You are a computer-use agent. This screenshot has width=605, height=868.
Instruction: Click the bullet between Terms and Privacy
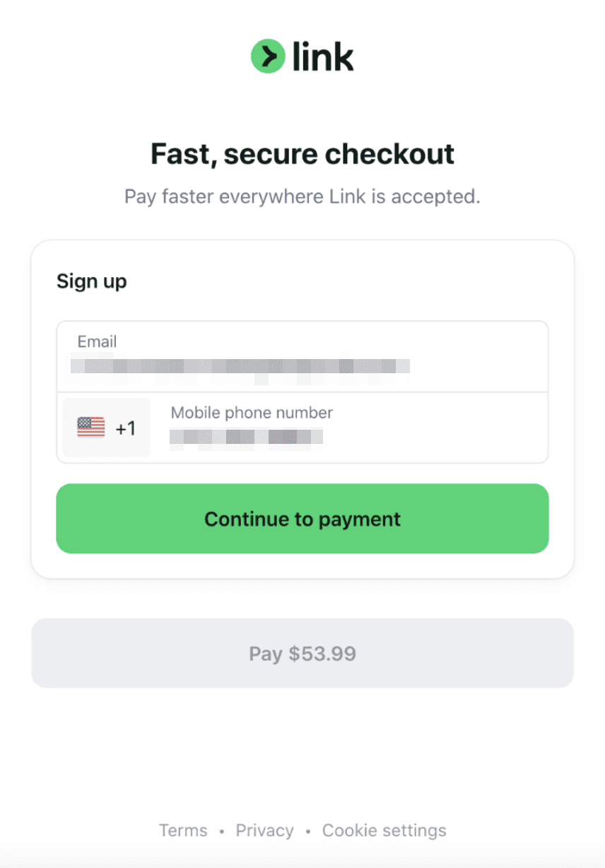pyautogui.click(x=222, y=831)
